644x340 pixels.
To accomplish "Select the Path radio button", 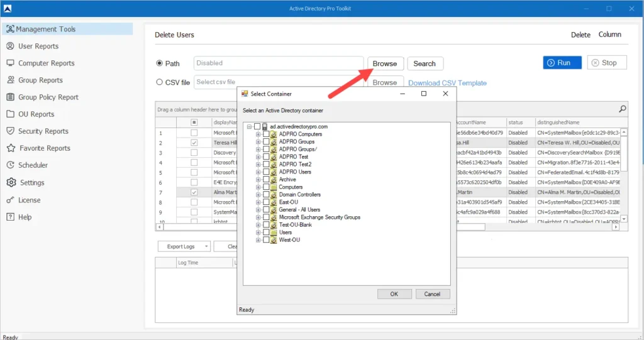I will coord(159,63).
